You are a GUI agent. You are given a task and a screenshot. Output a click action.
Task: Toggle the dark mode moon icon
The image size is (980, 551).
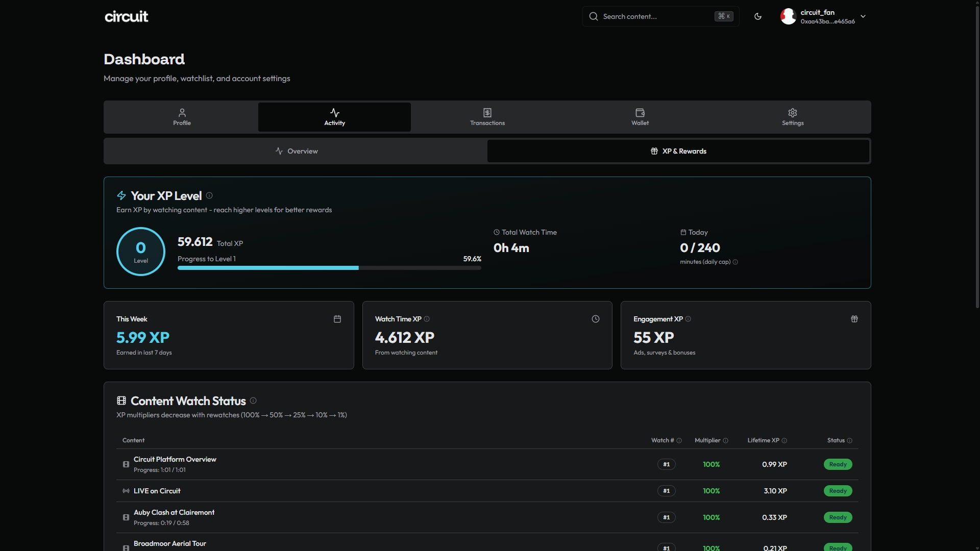click(x=758, y=16)
